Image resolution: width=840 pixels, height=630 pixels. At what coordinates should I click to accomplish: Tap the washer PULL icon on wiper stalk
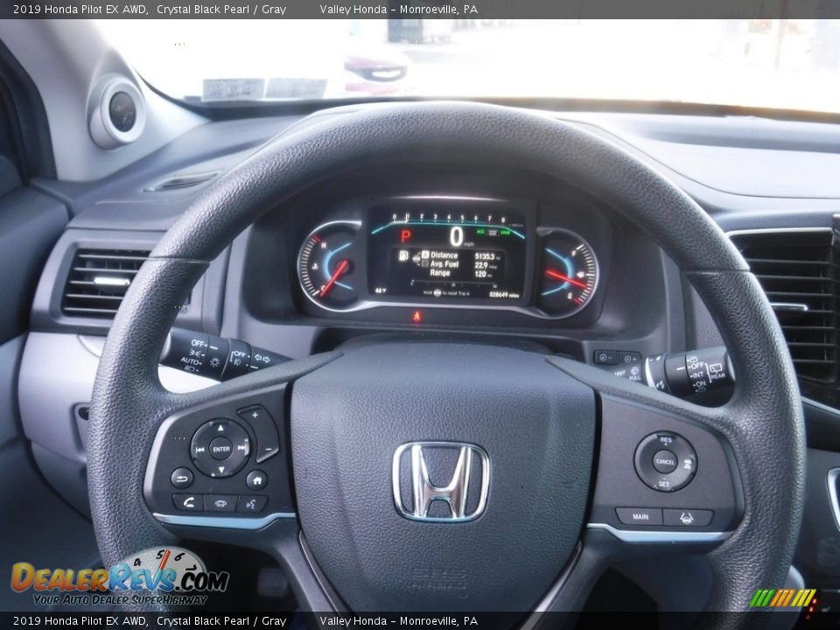[634, 373]
